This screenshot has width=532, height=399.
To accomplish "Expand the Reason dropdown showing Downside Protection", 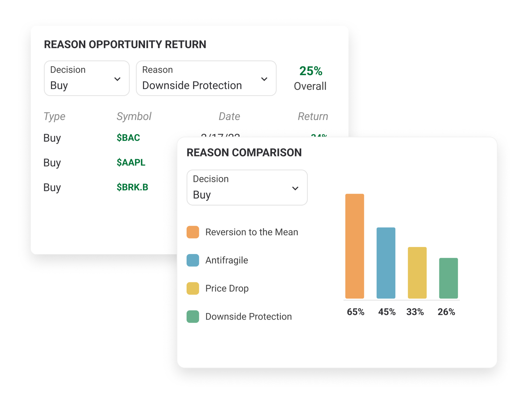I will click(206, 78).
